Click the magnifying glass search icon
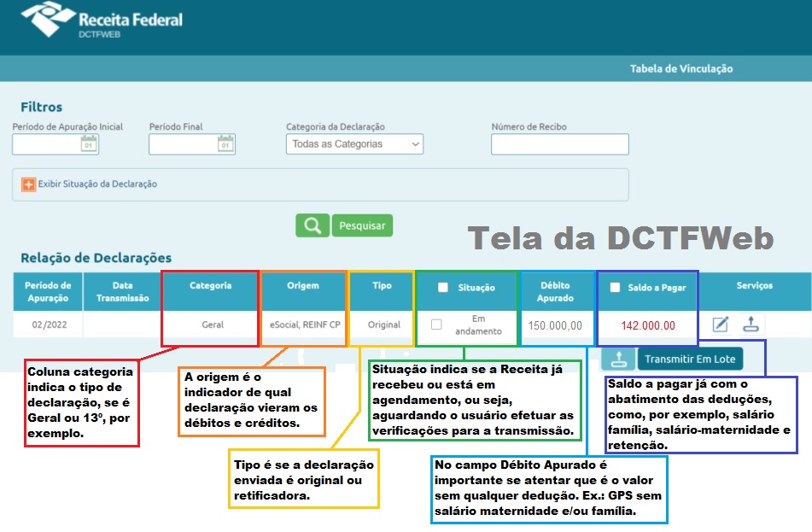Screen dimensions: 812x532 [313, 225]
